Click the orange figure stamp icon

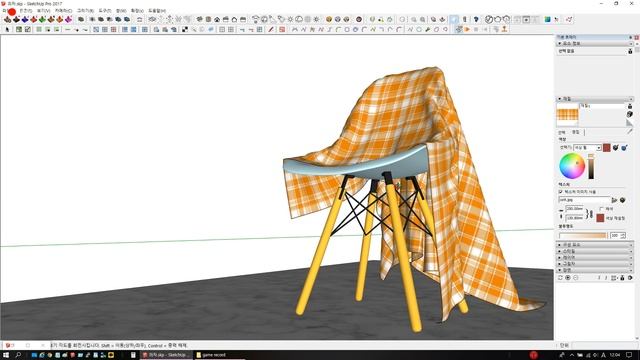coord(504,29)
